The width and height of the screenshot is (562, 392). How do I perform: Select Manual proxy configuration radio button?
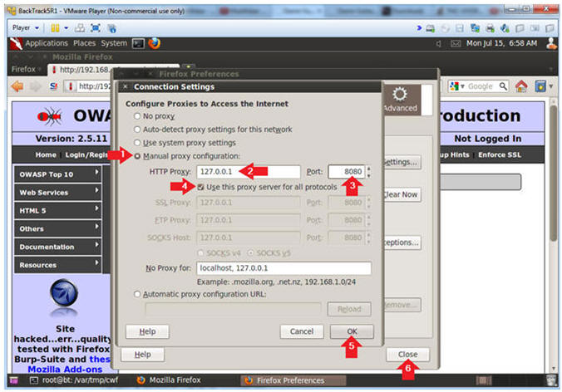[137, 156]
